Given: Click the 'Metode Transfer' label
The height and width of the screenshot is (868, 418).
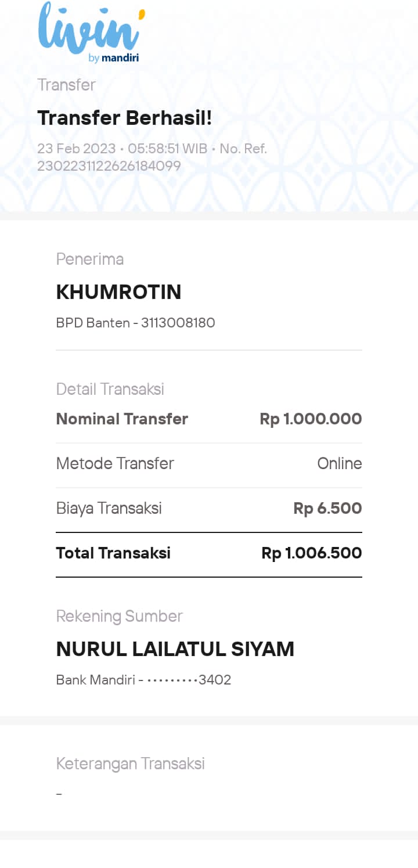Looking at the screenshot, I should tap(115, 463).
